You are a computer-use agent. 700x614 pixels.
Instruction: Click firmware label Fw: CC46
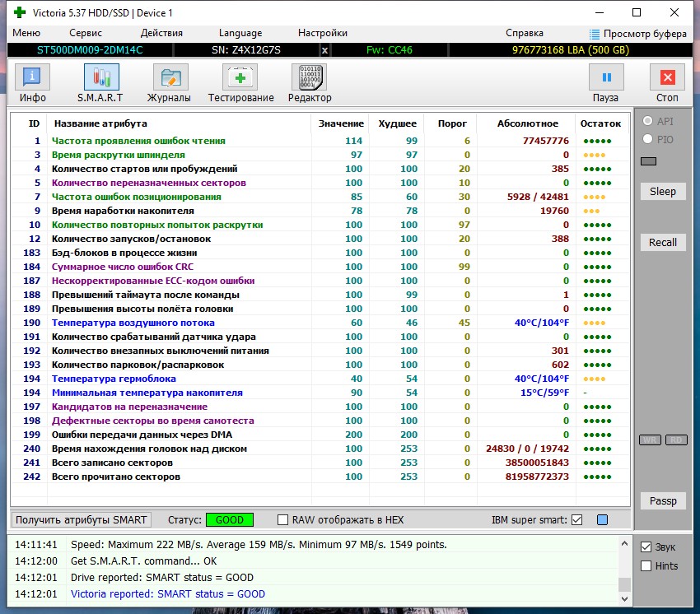pos(390,50)
